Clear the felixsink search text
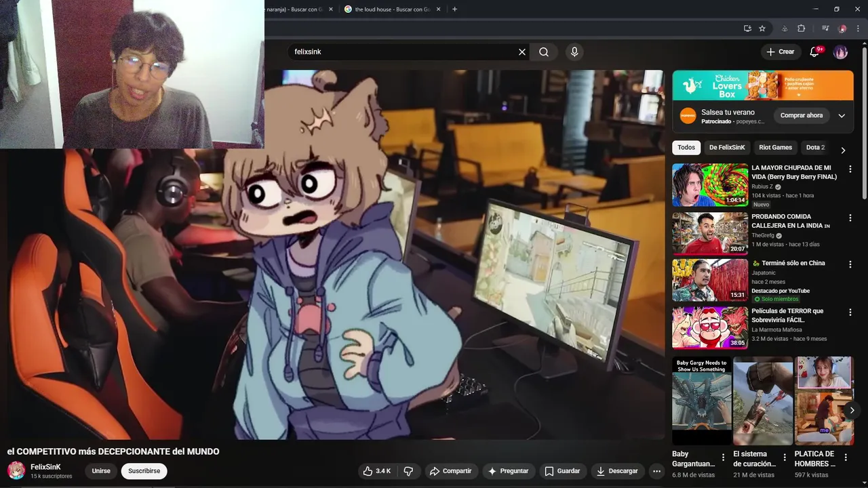Screen dimensions: 868x488 coord(522,52)
